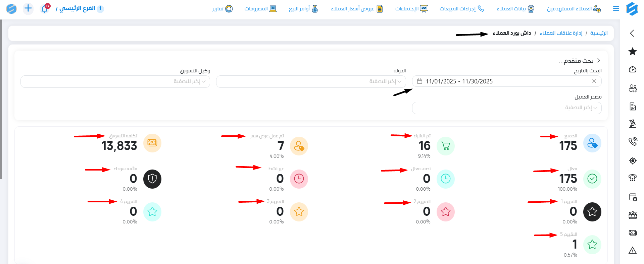Go to Home breadcrumb link (الرئيسية)
The height and width of the screenshot is (264, 644).
(599, 33)
